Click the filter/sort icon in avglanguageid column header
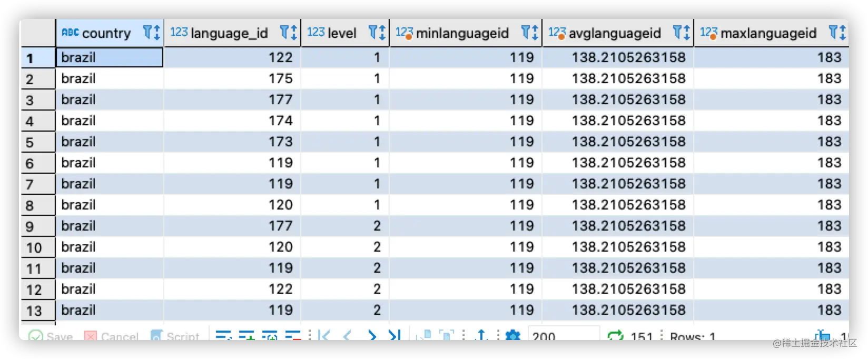The width and height of the screenshot is (868, 359). coord(682,33)
